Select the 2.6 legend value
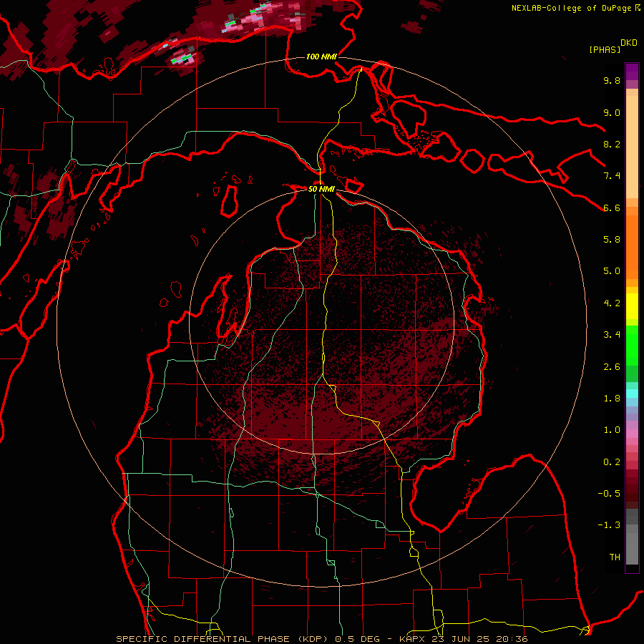This screenshot has width=644, height=644. (x=612, y=367)
